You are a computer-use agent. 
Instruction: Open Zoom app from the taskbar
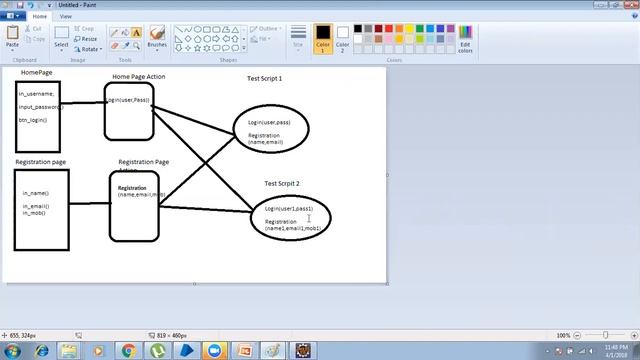[215, 351]
